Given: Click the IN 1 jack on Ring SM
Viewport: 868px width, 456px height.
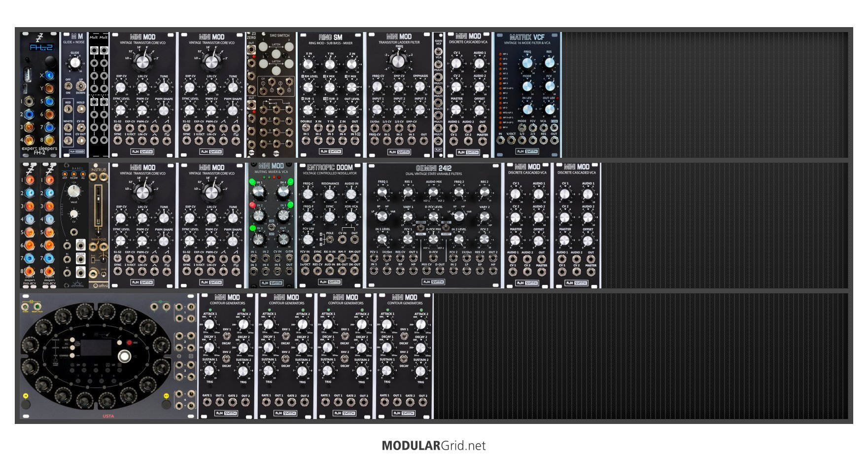Looking at the screenshot, I should 306,140.
